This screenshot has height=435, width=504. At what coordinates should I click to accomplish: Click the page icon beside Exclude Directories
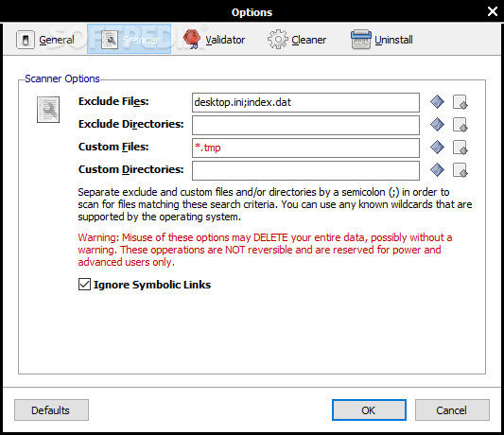(460, 125)
